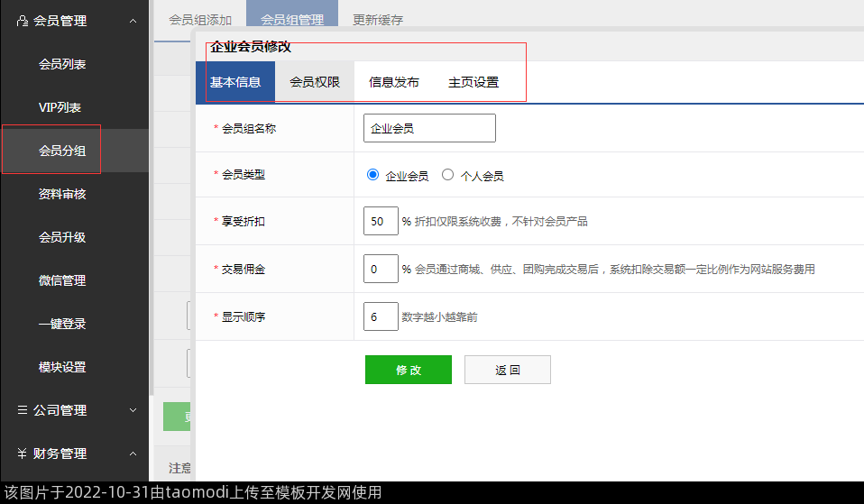Expand the 公司管理 menu chevron
The width and height of the screenshot is (864, 504).
(x=133, y=410)
